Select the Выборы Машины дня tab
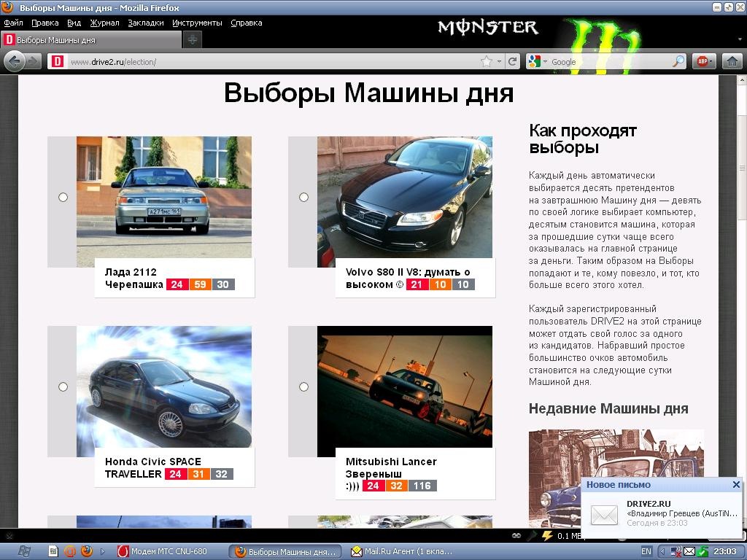747x560 pixels. [x=90, y=40]
